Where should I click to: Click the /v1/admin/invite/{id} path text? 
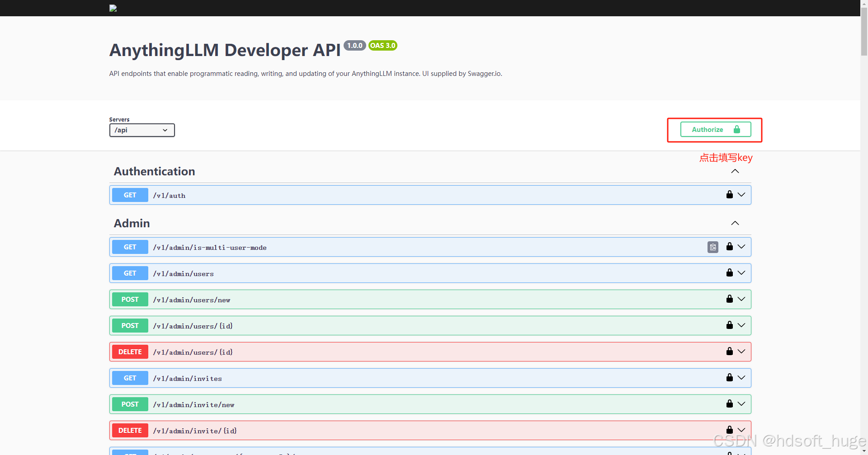(x=195, y=431)
